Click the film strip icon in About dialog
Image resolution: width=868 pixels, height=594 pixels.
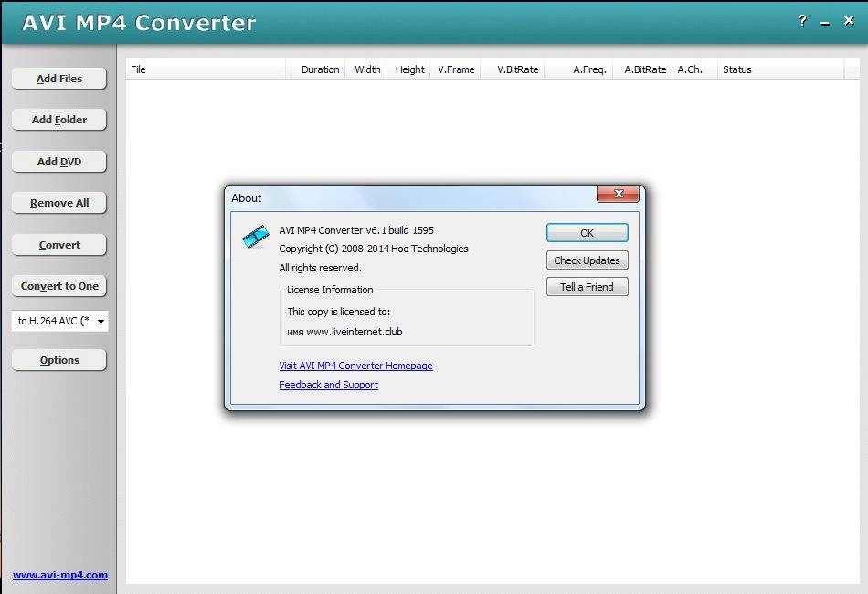(x=255, y=237)
